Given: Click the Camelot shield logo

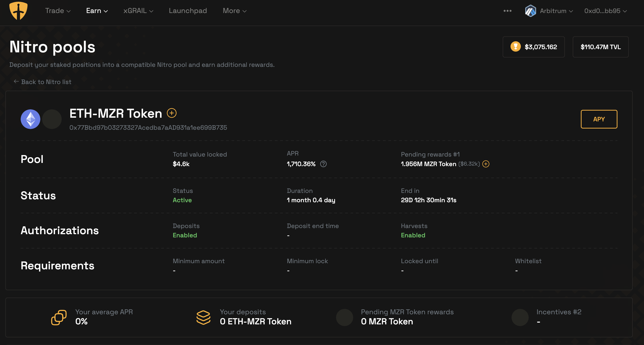Looking at the screenshot, I should 18,11.
